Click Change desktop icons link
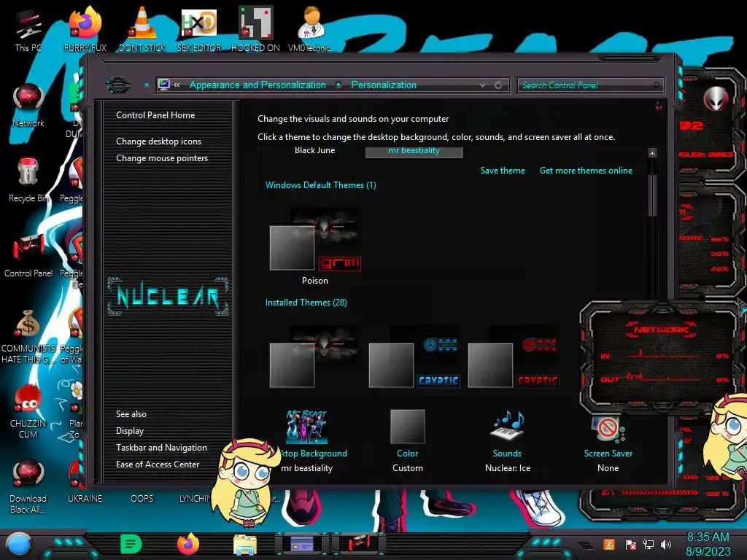Image resolution: width=747 pixels, height=560 pixels. click(x=158, y=141)
